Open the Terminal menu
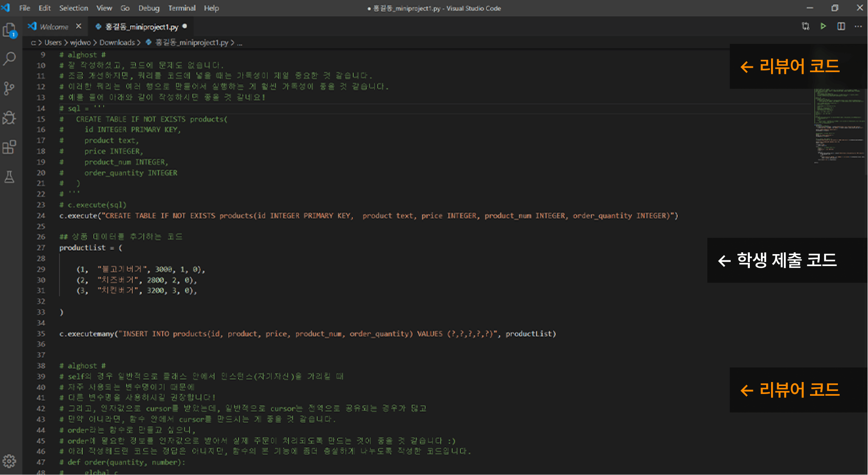Screen dimensions: 868x475 click(x=181, y=8)
